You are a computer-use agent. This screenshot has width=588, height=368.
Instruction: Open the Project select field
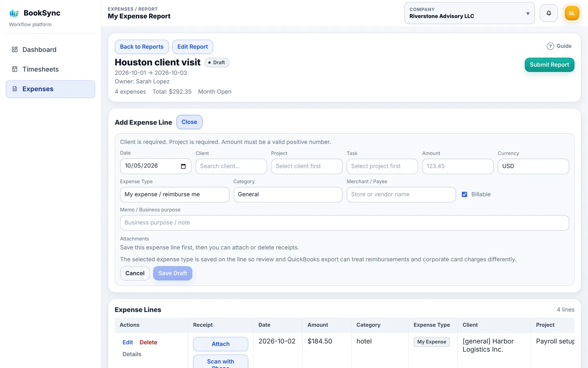306,166
